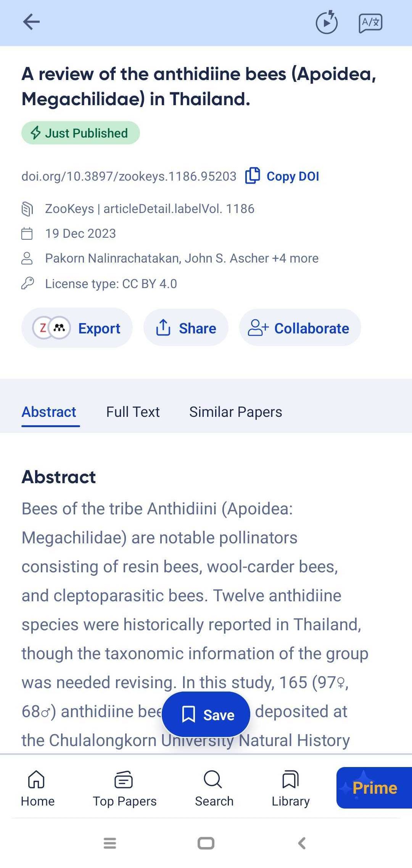Tap the Just Published badge
Image resolution: width=412 pixels, height=868 pixels.
(80, 133)
